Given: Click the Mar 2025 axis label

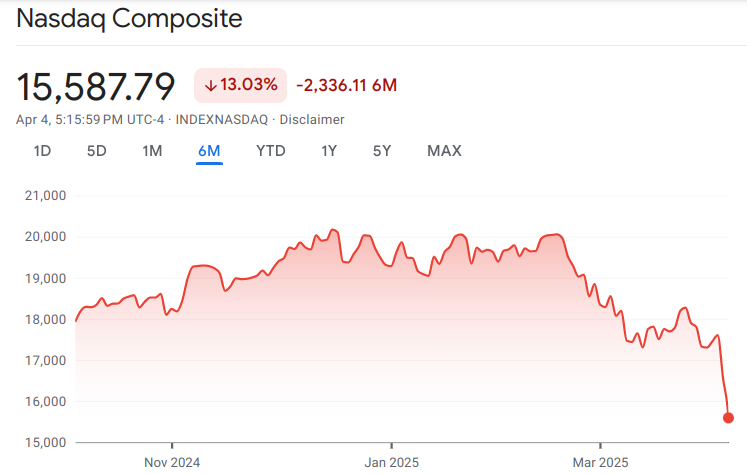Looking at the screenshot, I should click(600, 462).
